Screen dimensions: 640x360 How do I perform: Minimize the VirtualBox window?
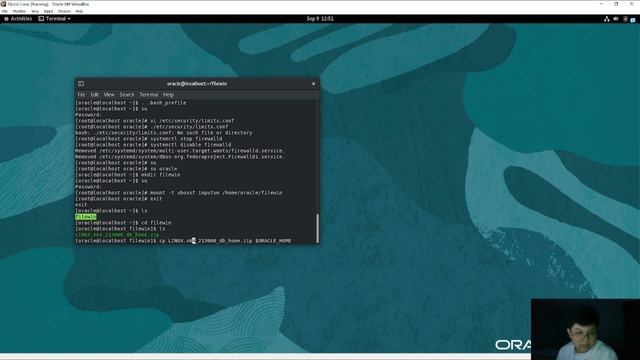tap(601, 4)
